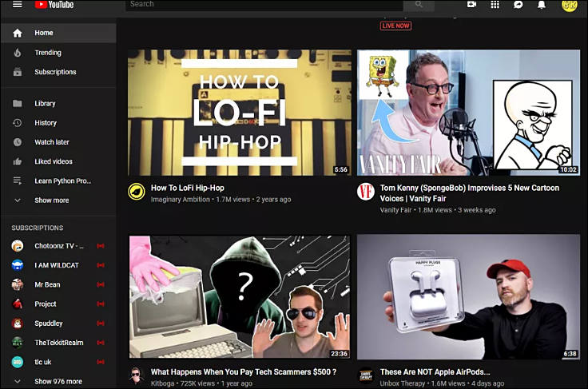Image resolution: width=588 pixels, height=389 pixels.
Task: Open History in the sidebar
Action: (58, 123)
